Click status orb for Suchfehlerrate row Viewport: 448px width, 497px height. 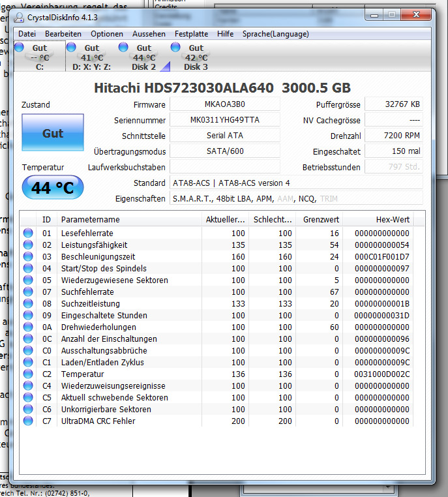pyautogui.click(x=28, y=292)
